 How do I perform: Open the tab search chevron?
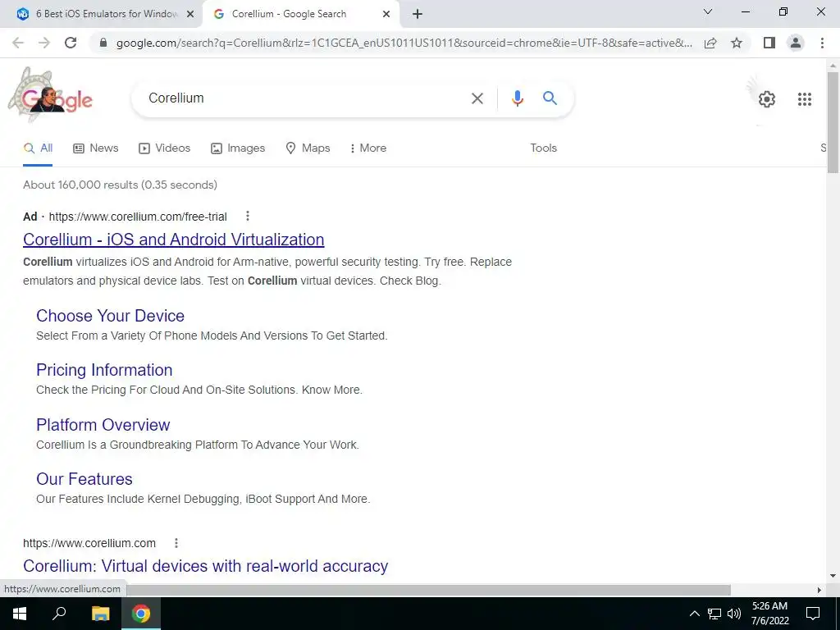(708, 11)
